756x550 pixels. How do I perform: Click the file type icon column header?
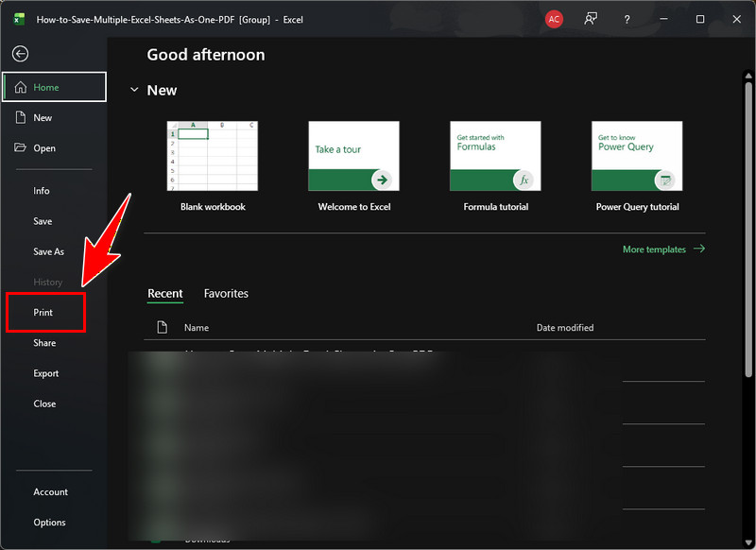point(163,327)
